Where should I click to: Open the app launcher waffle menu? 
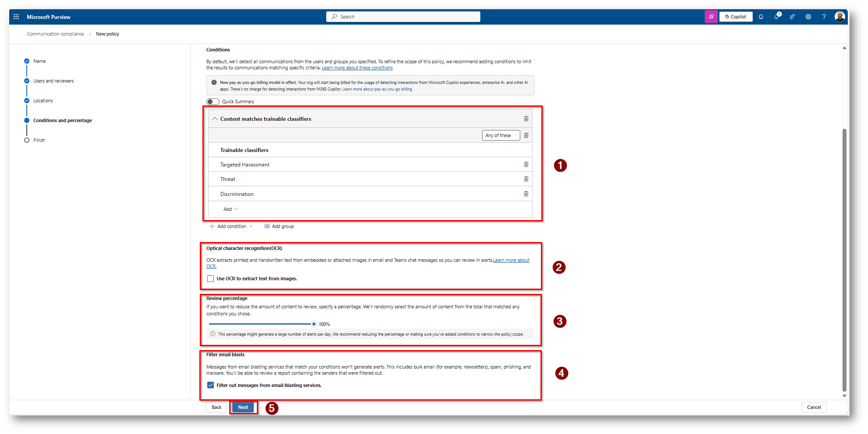coord(16,17)
